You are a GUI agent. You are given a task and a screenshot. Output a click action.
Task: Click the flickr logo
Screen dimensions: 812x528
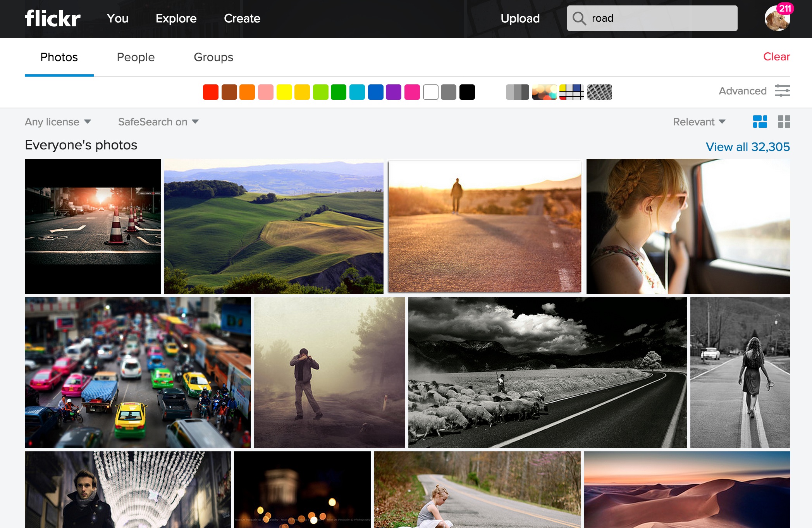click(52, 19)
